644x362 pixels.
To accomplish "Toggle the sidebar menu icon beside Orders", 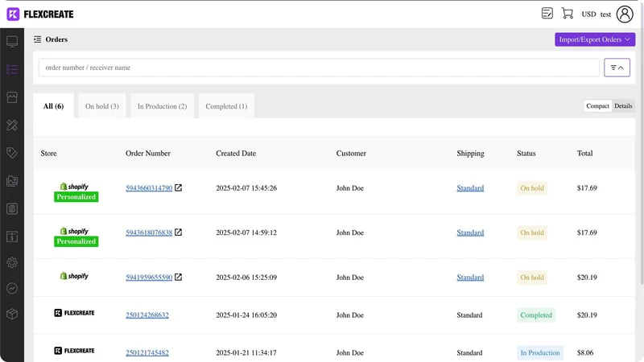I will (37, 39).
